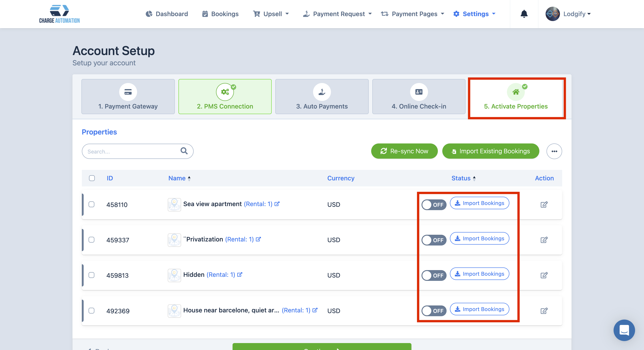Open the chat support bubble icon
644x350 pixels.
point(624,330)
